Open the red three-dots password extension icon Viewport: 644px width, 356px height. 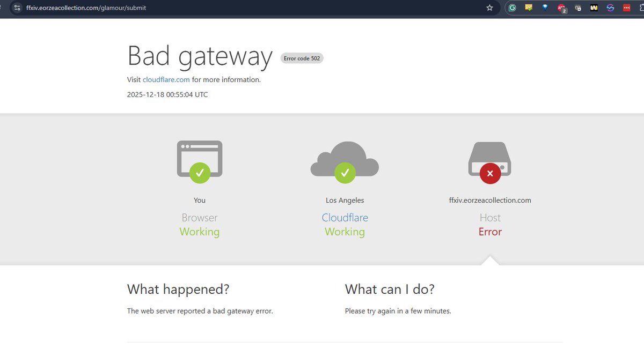(x=627, y=8)
